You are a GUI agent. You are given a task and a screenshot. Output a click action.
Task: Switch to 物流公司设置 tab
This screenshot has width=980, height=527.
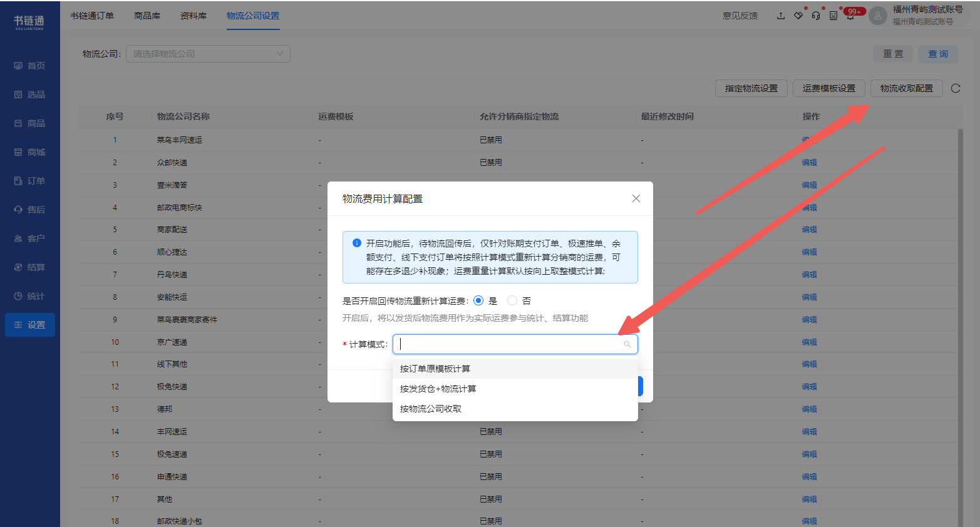point(253,16)
